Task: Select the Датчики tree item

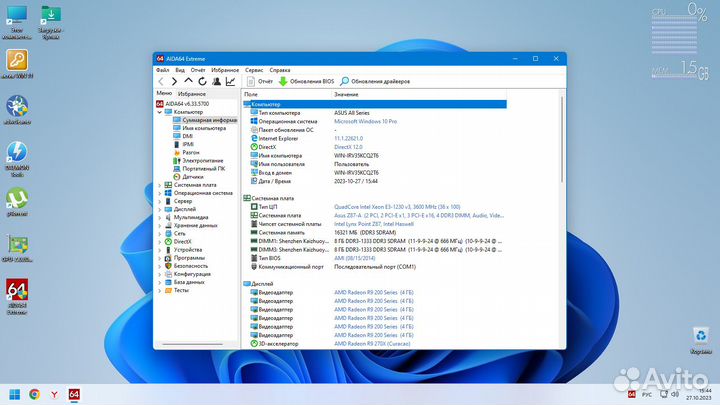Action: tap(188, 177)
